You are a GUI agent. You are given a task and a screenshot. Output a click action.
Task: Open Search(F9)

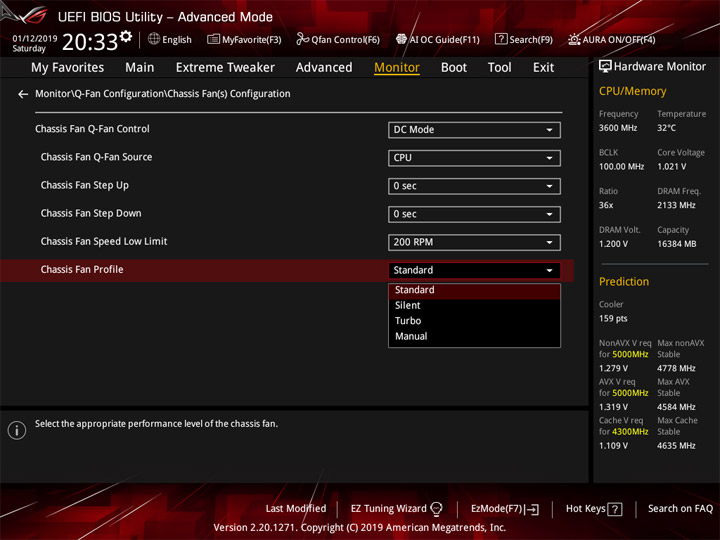point(524,39)
